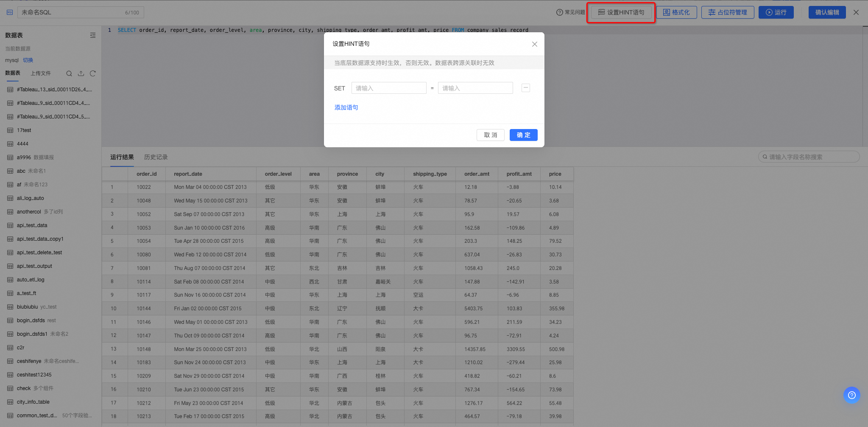The image size is (868, 427).
Task: Click the table icon beside auto_etl_log
Action: click(x=10, y=280)
